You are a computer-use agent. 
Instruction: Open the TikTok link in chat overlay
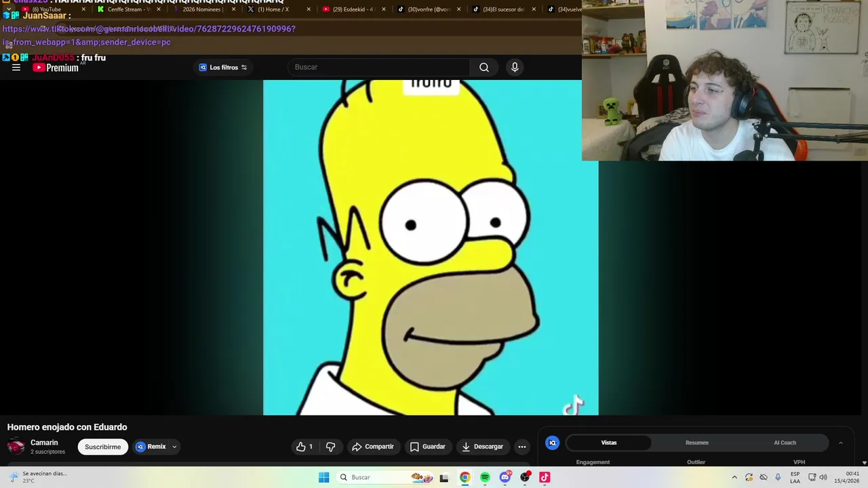click(149, 35)
